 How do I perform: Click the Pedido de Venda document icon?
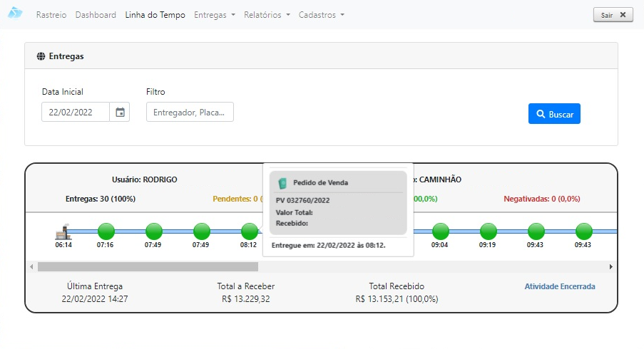[x=282, y=182]
